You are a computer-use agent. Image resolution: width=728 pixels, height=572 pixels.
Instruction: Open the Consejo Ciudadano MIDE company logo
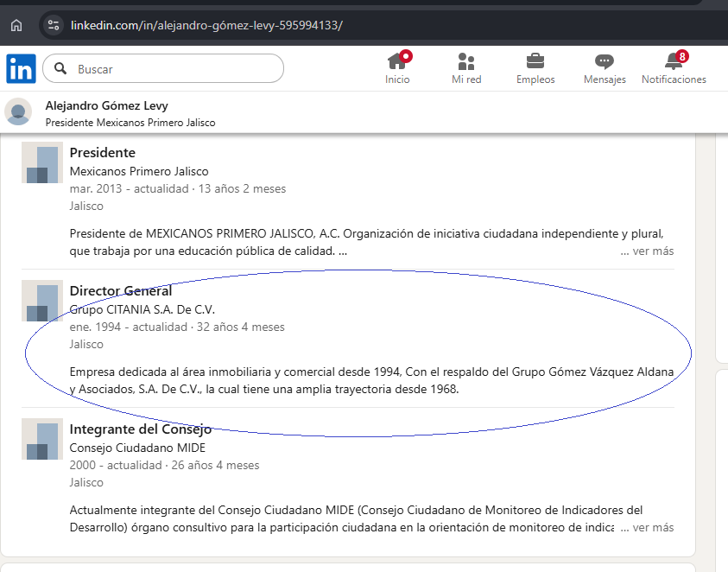pyautogui.click(x=42, y=439)
